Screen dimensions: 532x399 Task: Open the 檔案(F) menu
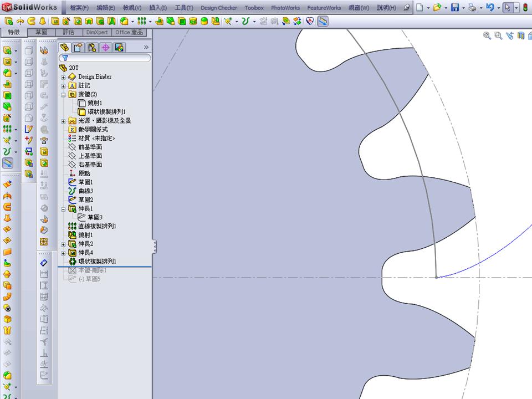79,7
